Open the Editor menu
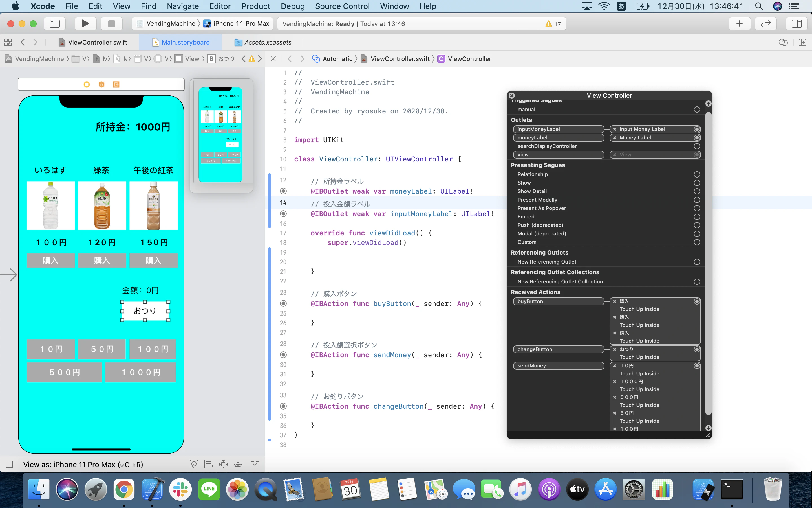Screen dimensions: 812x508 (x=220, y=6)
